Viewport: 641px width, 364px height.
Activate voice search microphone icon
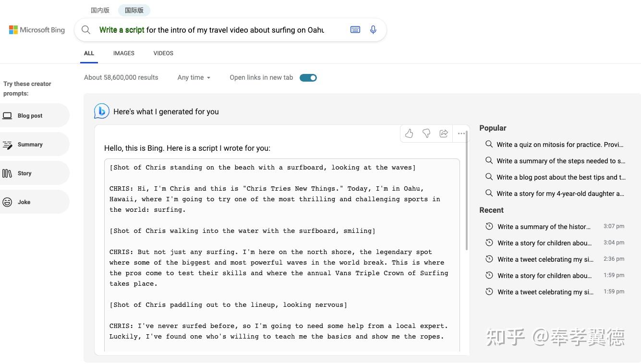click(373, 30)
